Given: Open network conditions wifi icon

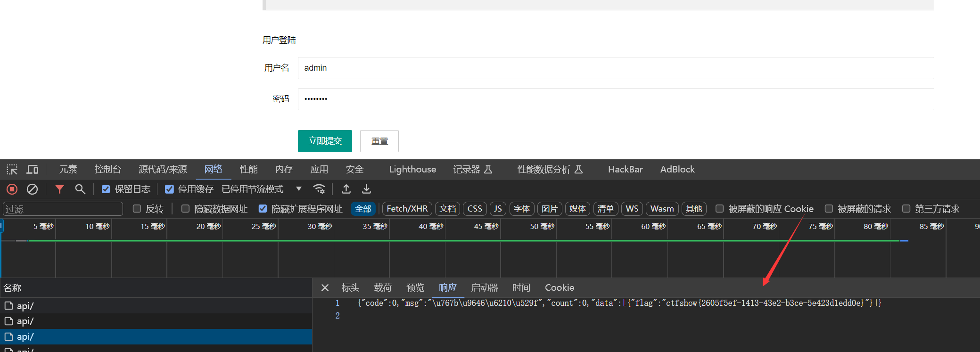Looking at the screenshot, I should [319, 189].
